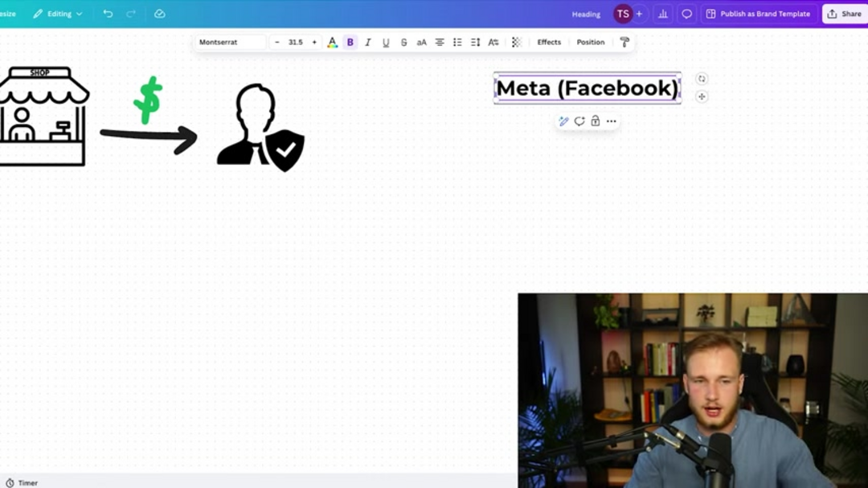This screenshot has width=868, height=488.
Task: Click the Undo arrow
Action: (x=108, y=14)
